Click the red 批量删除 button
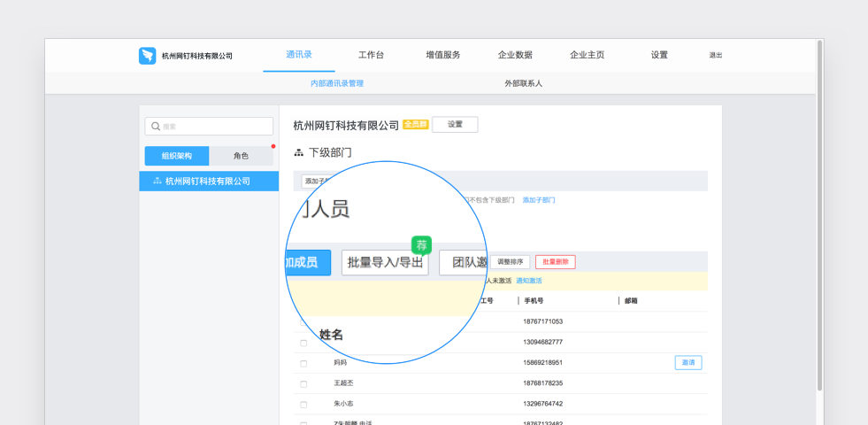The image size is (868, 425). tap(556, 262)
